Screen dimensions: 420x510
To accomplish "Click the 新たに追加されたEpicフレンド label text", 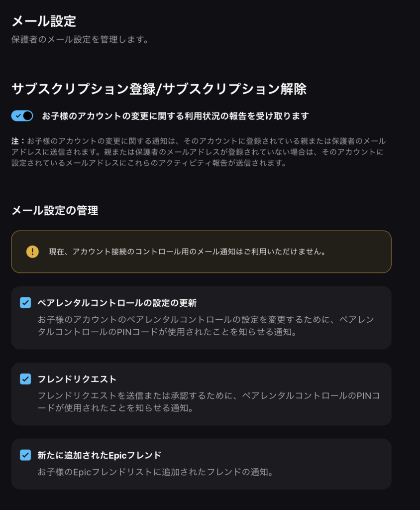I will (x=100, y=455).
